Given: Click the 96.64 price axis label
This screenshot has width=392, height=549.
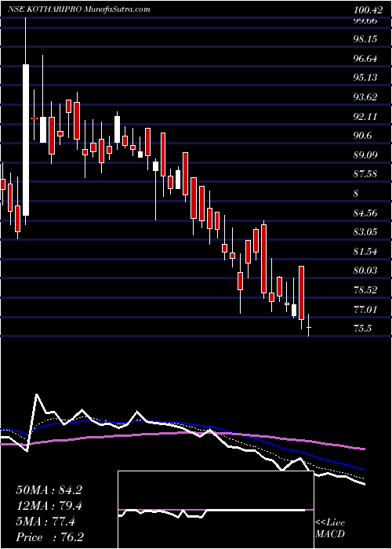Looking at the screenshot, I should click(367, 59).
